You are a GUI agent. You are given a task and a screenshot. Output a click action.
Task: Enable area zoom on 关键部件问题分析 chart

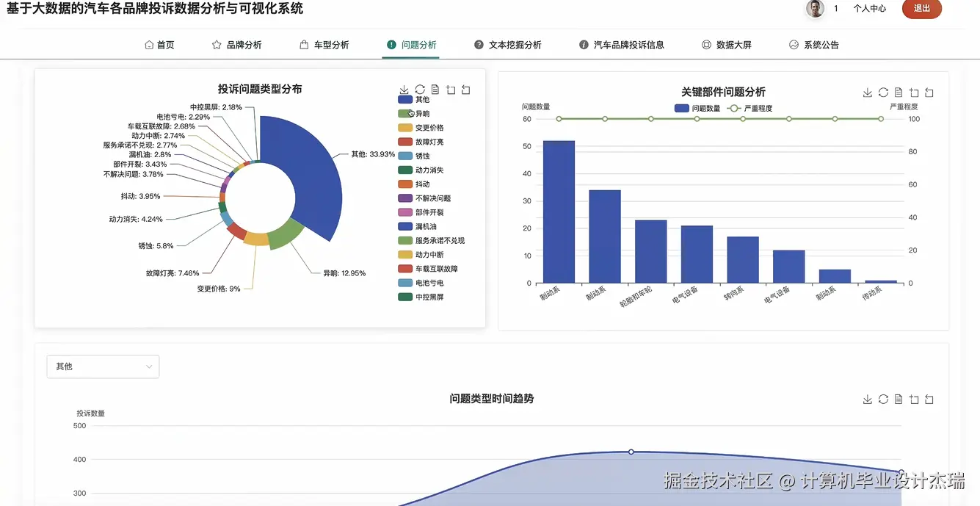[x=914, y=93]
